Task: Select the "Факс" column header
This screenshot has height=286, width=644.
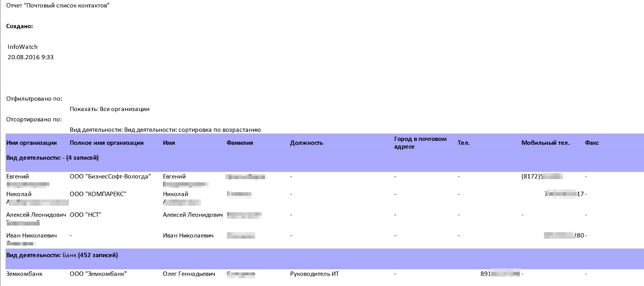Action: pos(592,143)
